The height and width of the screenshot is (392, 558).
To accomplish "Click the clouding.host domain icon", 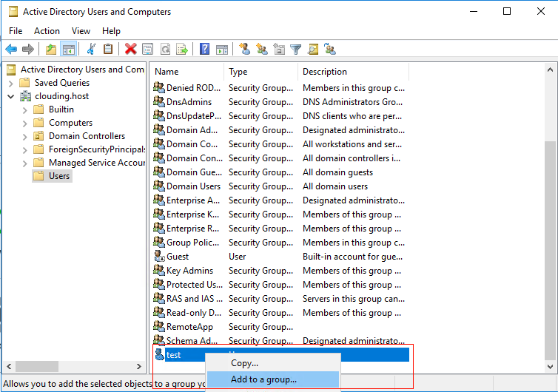I will point(25,96).
